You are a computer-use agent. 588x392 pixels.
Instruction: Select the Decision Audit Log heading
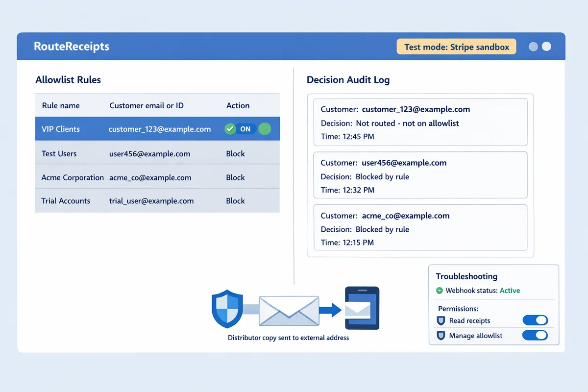(348, 79)
